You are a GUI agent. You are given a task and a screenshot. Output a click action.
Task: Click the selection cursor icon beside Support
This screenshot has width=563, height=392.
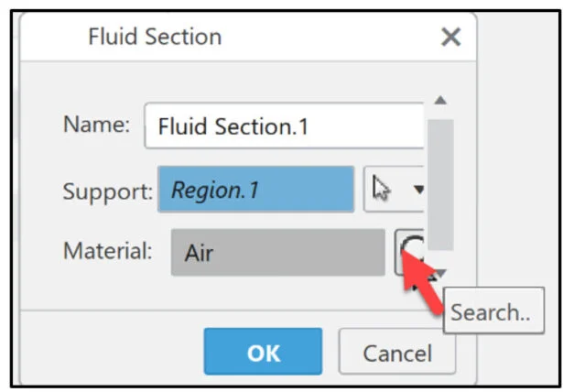coord(382,189)
